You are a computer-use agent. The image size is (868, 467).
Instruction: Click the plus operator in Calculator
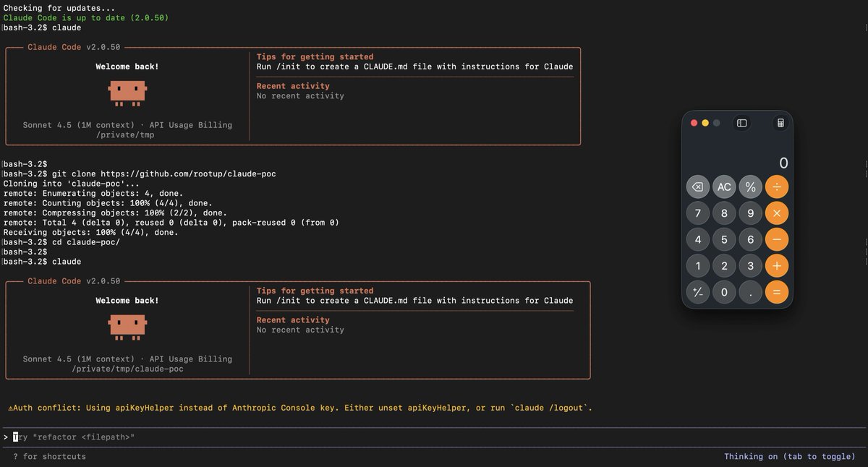click(777, 266)
